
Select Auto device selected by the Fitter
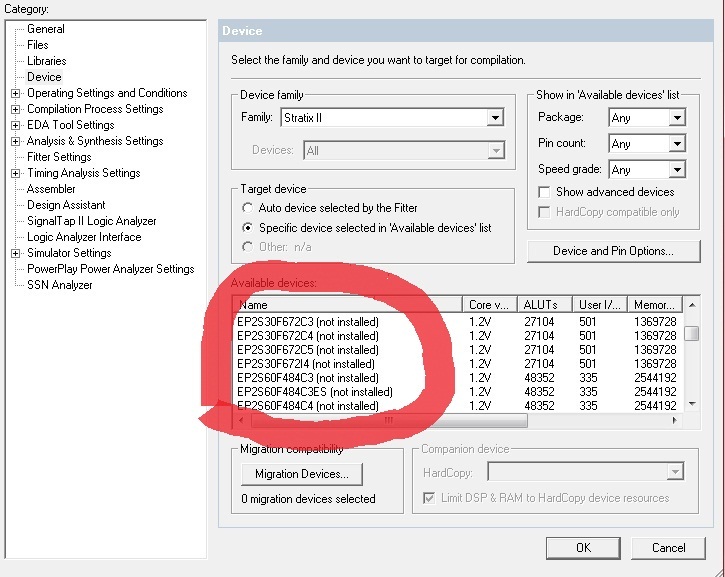248,208
